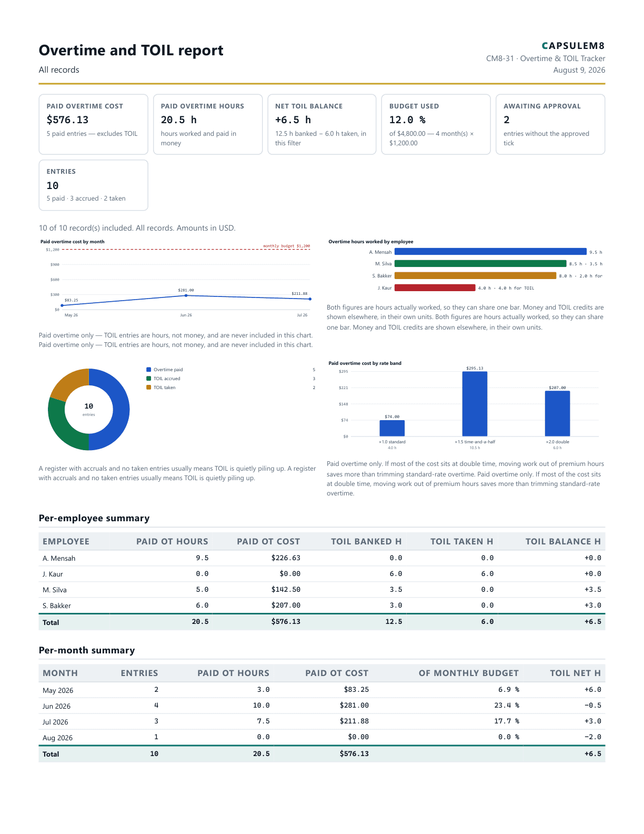Click the ×1.5 time-and-a-half bar ($295.13)
The width and height of the screenshot is (644, 834).
tap(475, 404)
